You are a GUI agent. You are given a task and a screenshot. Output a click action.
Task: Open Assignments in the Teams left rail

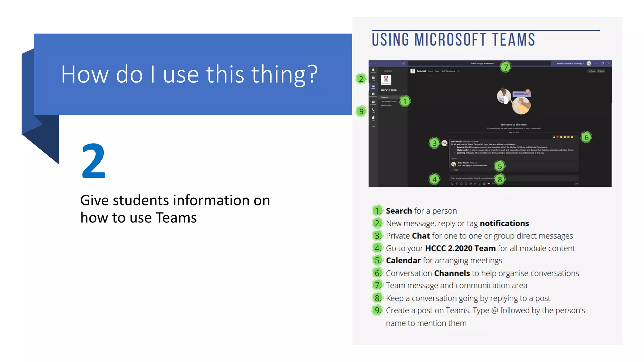373,94
